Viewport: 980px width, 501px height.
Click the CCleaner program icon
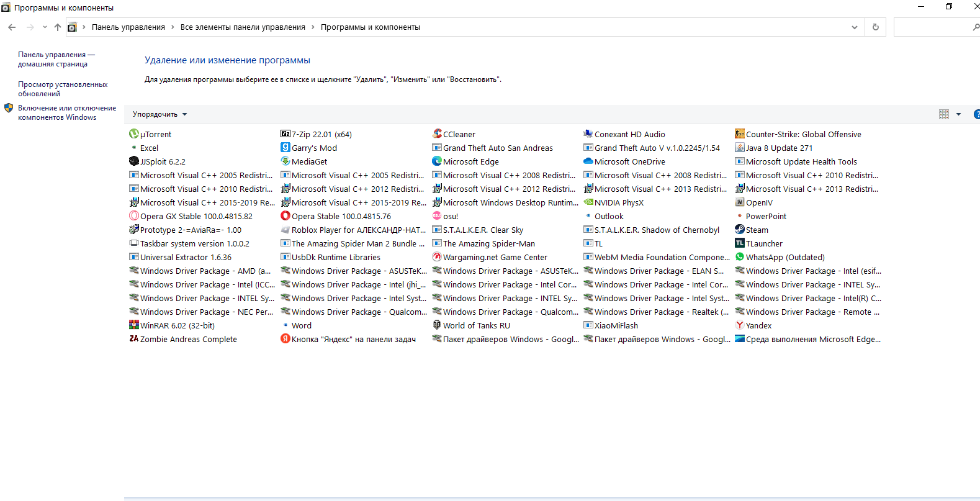tap(436, 133)
